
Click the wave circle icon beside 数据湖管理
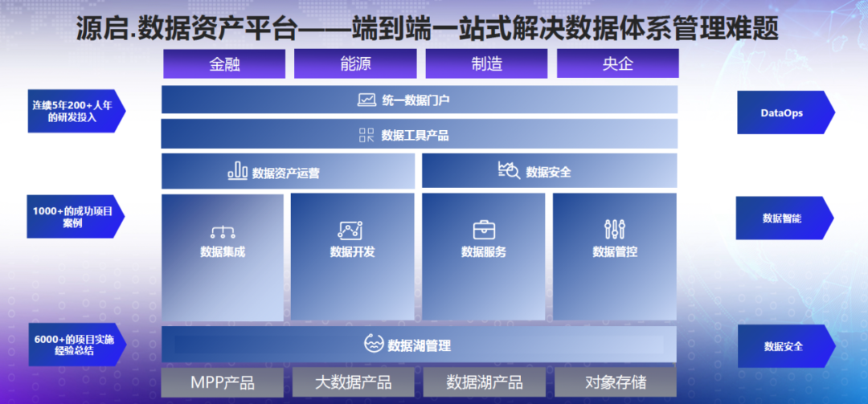375,343
